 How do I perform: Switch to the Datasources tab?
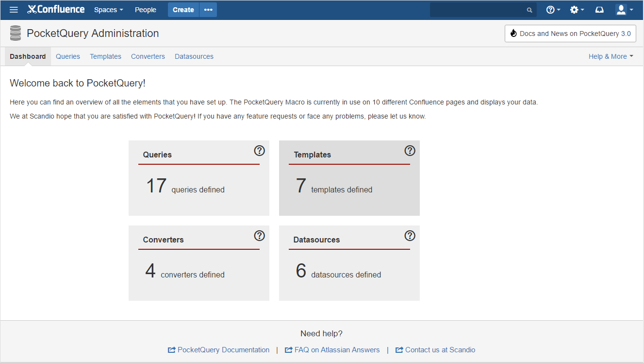click(x=194, y=56)
